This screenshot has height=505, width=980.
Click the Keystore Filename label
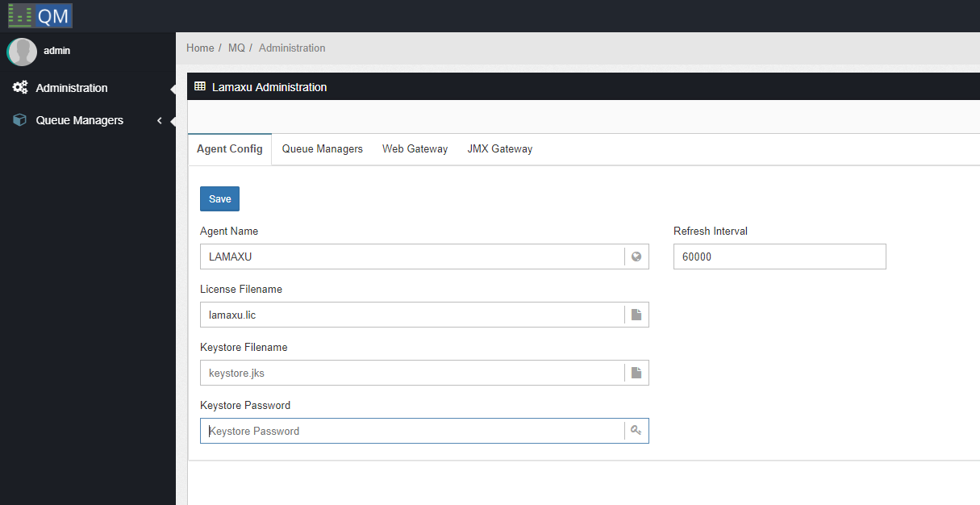[244, 347]
